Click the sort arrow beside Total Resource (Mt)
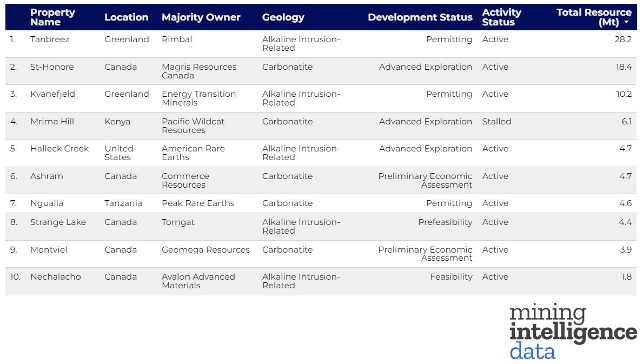The height and width of the screenshot is (364, 643). 626,23
